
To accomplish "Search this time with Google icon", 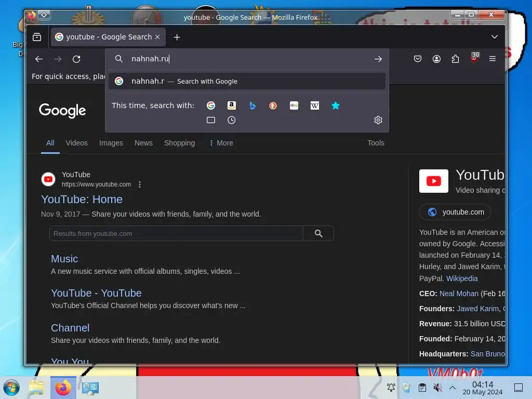I will 211,105.
